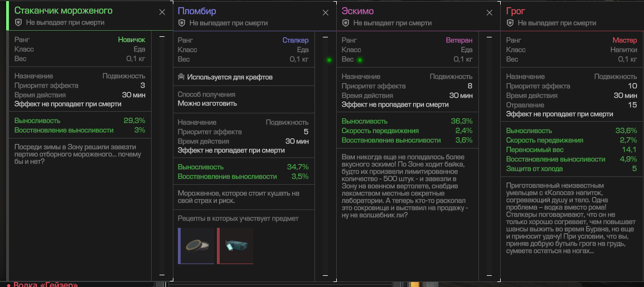Click the shield icon under Грог title
The image size is (644, 287).
click(x=509, y=23)
